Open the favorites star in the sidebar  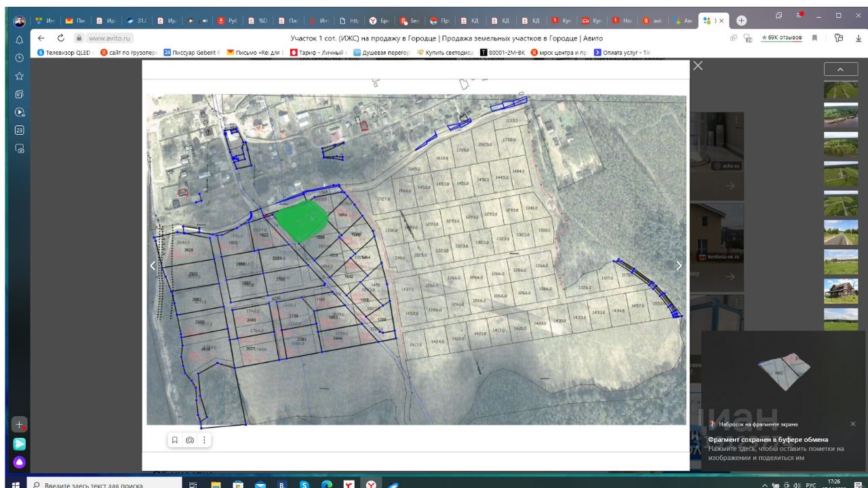[x=20, y=76]
